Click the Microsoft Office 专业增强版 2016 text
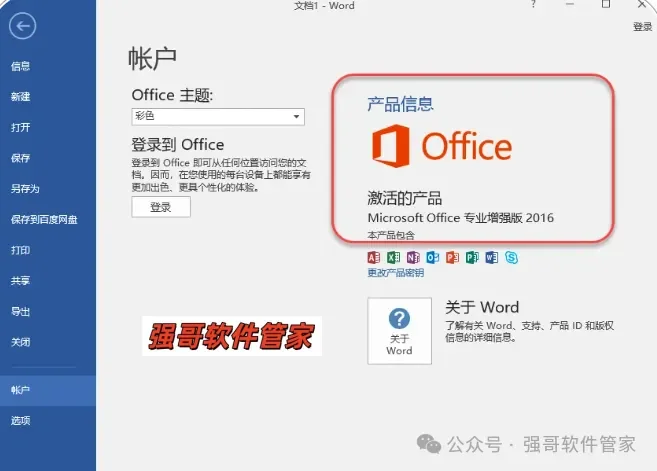 pos(460,218)
